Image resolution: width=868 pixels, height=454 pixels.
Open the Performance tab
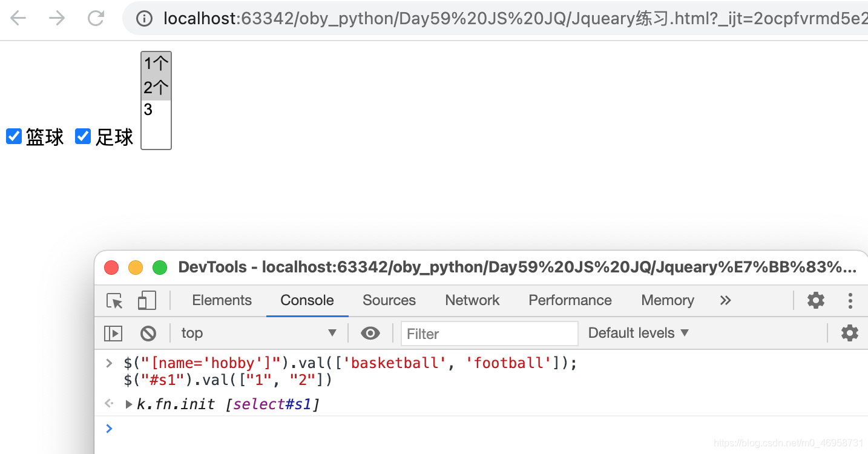tap(570, 300)
